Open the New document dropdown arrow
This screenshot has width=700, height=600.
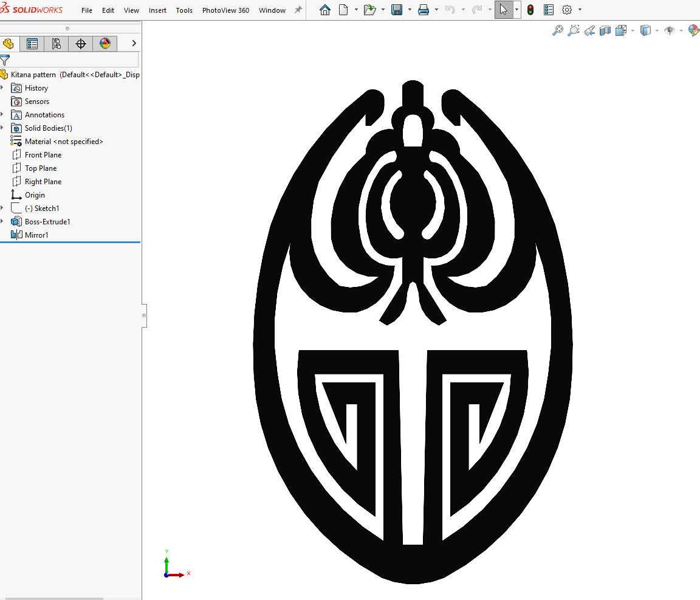tap(356, 10)
